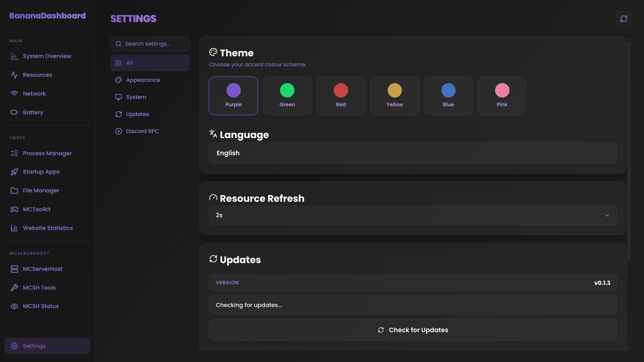Screen dimensions: 644x362
Task: Open File Manager
Action: (47, 190)
